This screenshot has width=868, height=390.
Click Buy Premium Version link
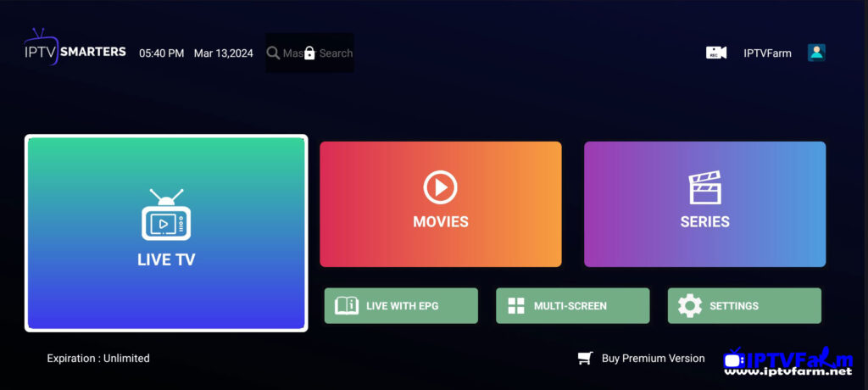[x=654, y=359]
